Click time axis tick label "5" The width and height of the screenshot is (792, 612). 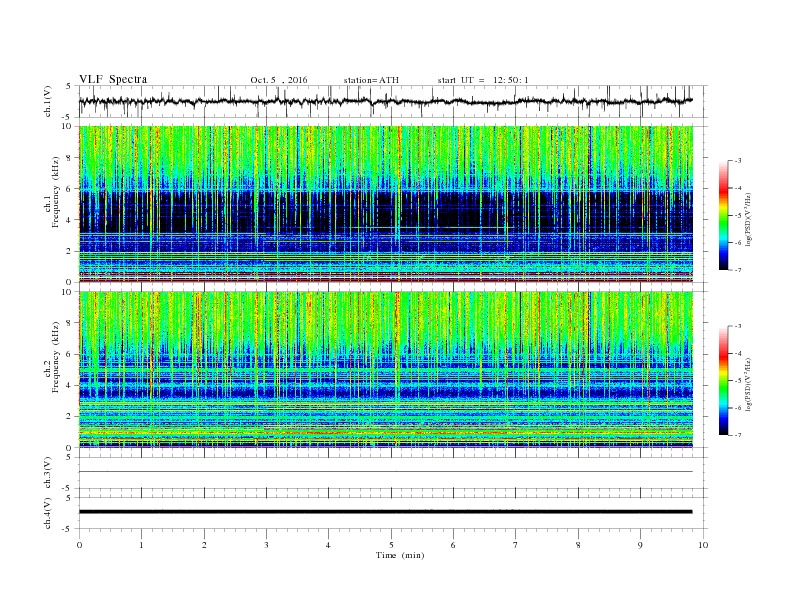391,545
